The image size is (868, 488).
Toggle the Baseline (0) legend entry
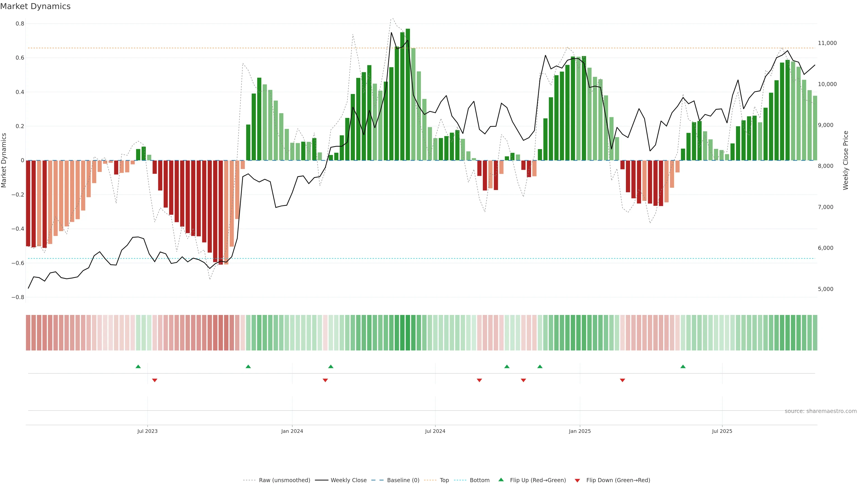pos(403,480)
